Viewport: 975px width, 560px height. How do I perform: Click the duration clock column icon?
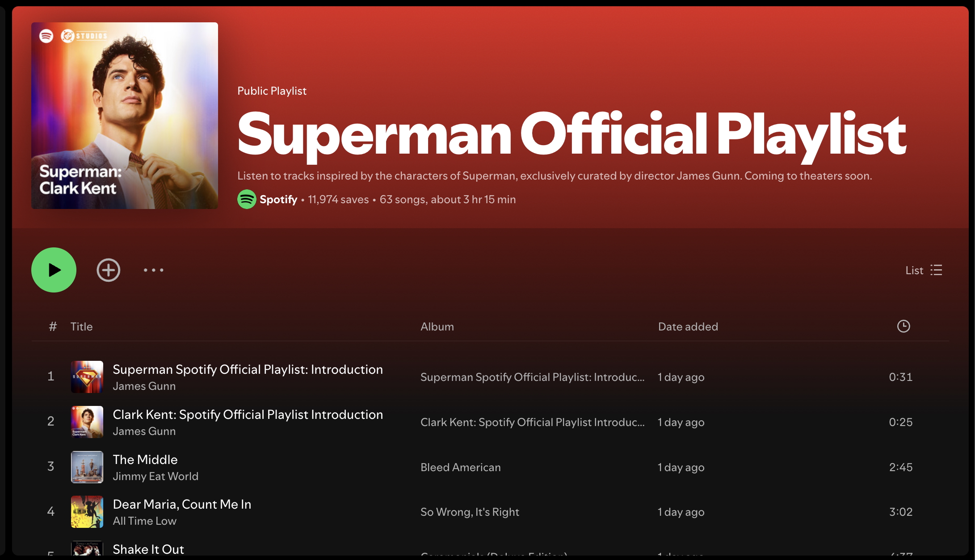(904, 326)
